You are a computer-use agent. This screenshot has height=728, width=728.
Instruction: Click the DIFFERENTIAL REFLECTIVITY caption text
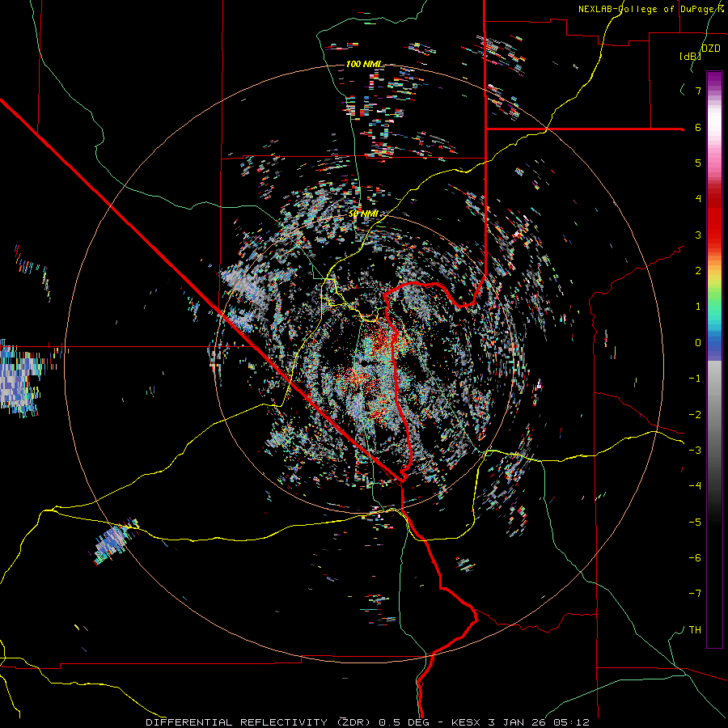coord(236,722)
